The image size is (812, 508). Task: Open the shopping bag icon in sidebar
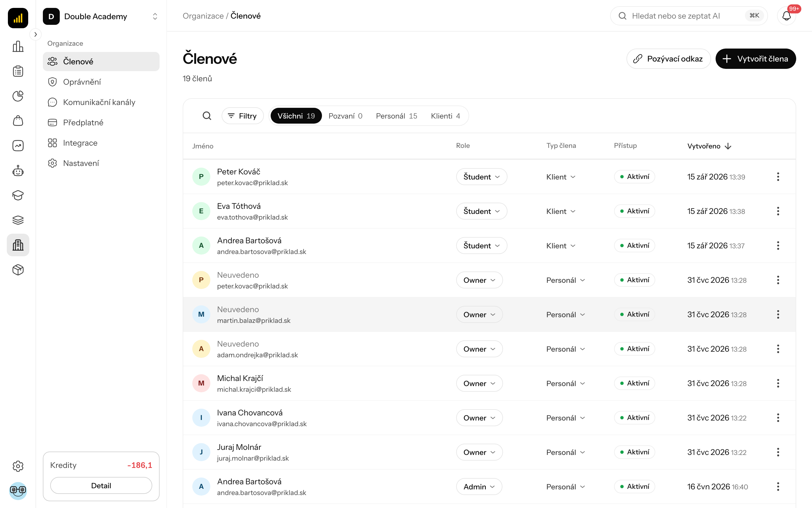(x=18, y=121)
